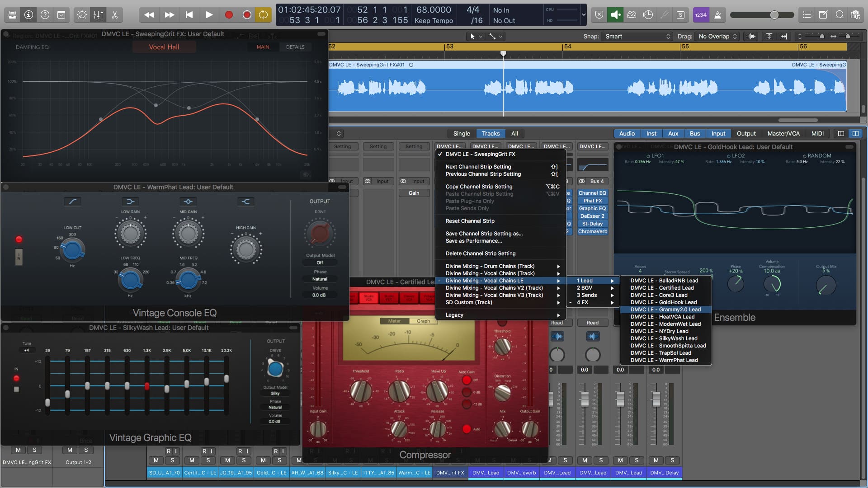Click the tempo value 68.0000

pyautogui.click(x=434, y=9)
